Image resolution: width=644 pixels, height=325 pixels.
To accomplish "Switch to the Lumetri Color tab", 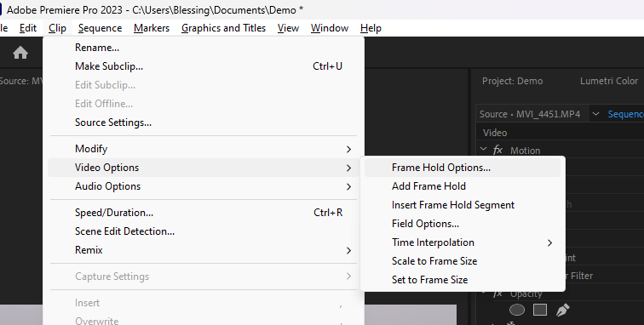I will click(x=609, y=81).
